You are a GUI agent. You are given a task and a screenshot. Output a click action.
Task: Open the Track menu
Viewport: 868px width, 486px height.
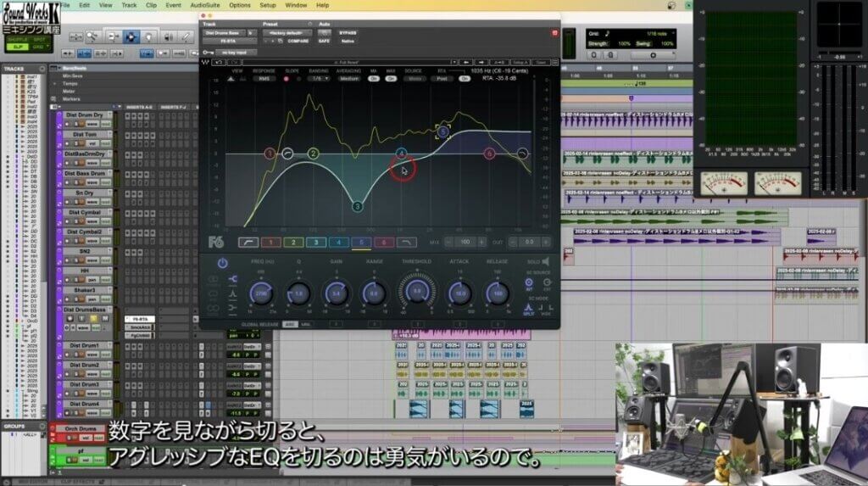(129, 5)
